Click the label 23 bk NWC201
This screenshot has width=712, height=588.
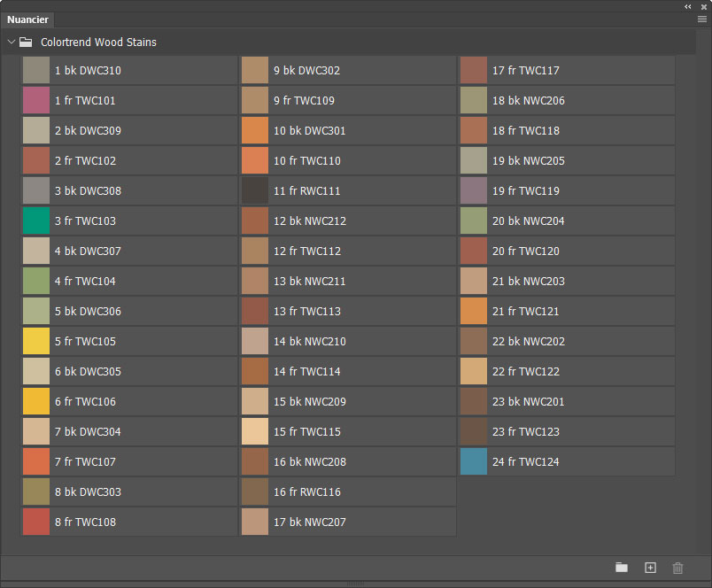529,401
